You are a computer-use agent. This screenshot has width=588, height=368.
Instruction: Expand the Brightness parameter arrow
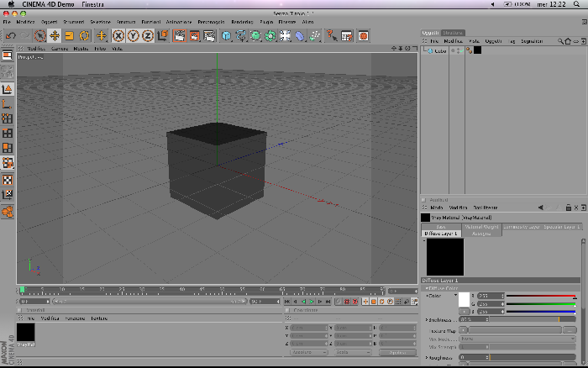[x=427, y=319]
